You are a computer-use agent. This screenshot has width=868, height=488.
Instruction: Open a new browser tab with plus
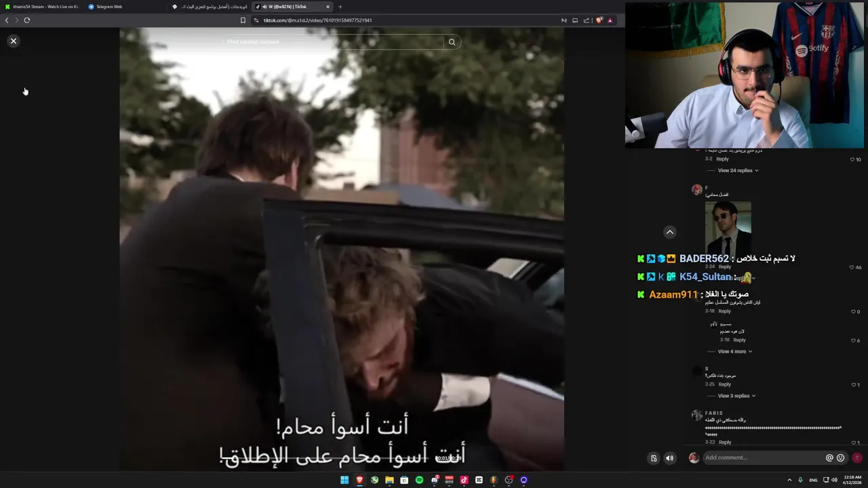340,7
